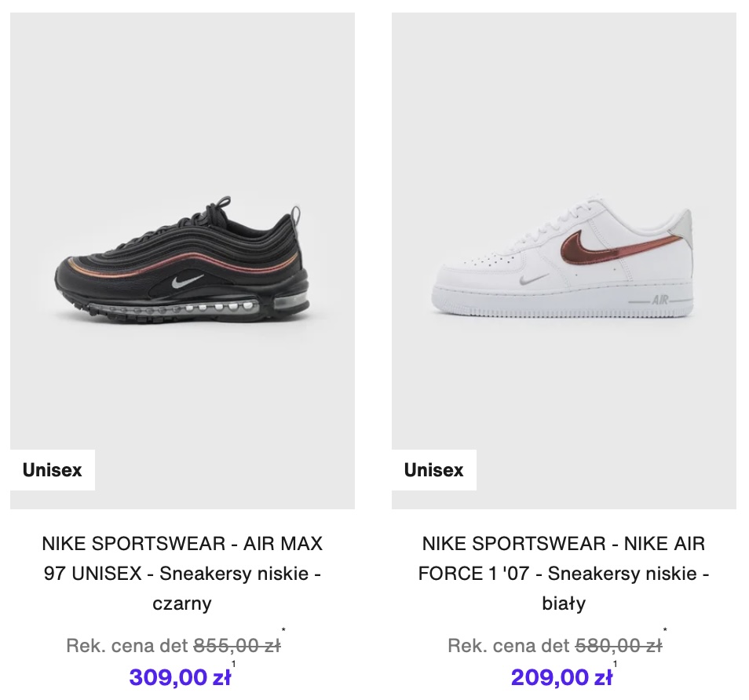Open the Air Max 97 Unisex product title
Screen dimensions: 749x700
(x=182, y=574)
